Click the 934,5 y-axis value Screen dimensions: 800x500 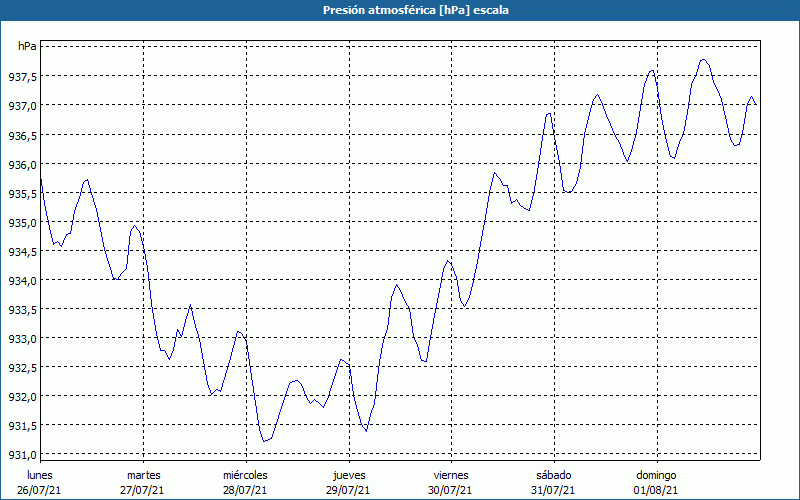pos(22,252)
